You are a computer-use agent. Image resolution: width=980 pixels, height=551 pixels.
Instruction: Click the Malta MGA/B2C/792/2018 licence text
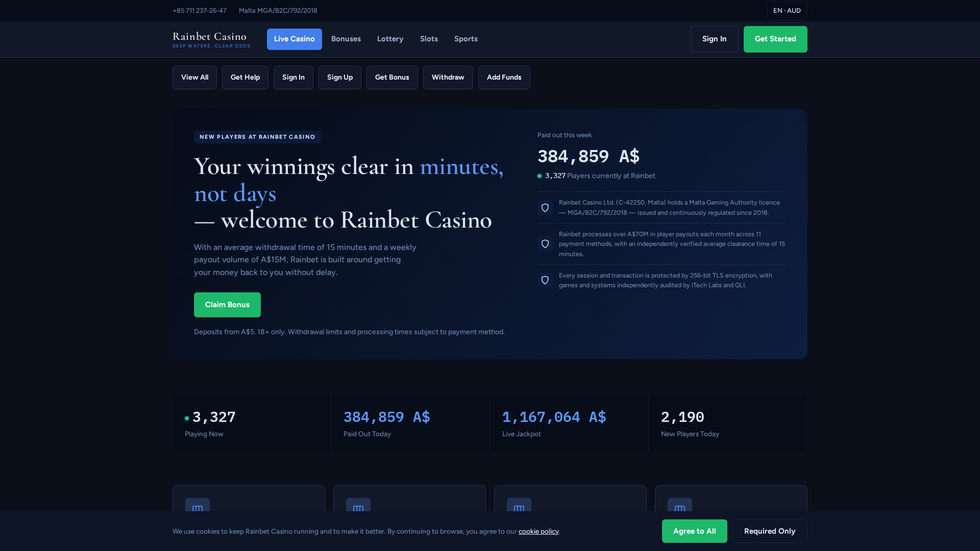[278, 11]
